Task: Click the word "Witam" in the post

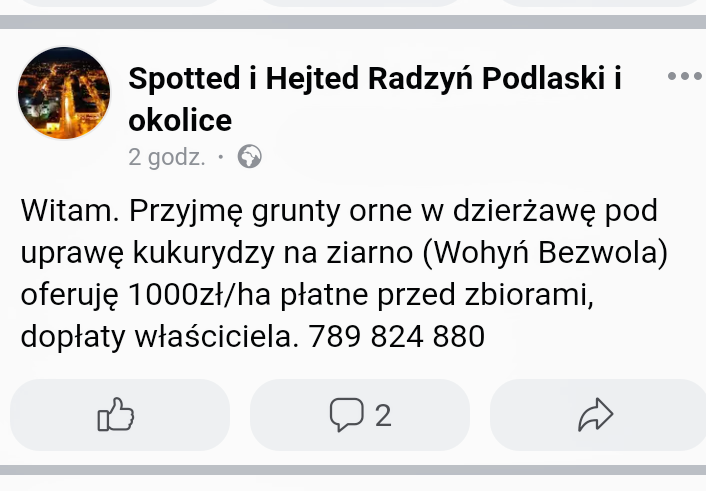Action: tap(63, 211)
